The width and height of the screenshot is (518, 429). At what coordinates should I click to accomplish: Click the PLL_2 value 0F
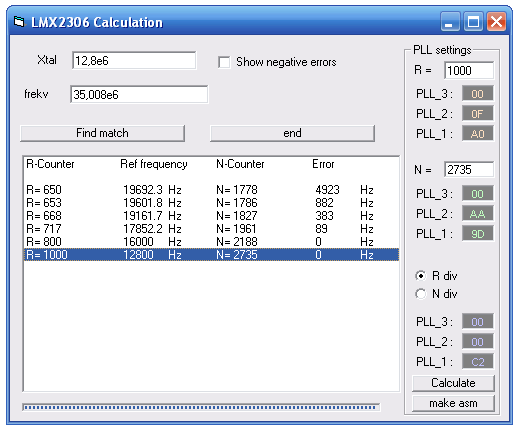pyautogui.click(x=477, y=114)
